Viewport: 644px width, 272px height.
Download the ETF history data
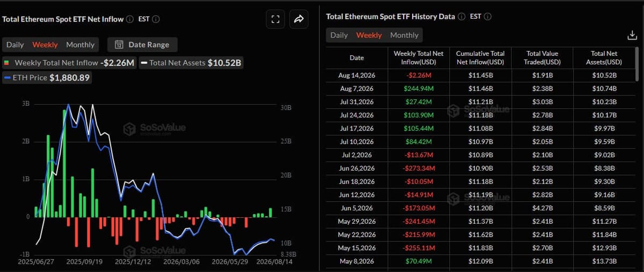[x=632, y=35]
